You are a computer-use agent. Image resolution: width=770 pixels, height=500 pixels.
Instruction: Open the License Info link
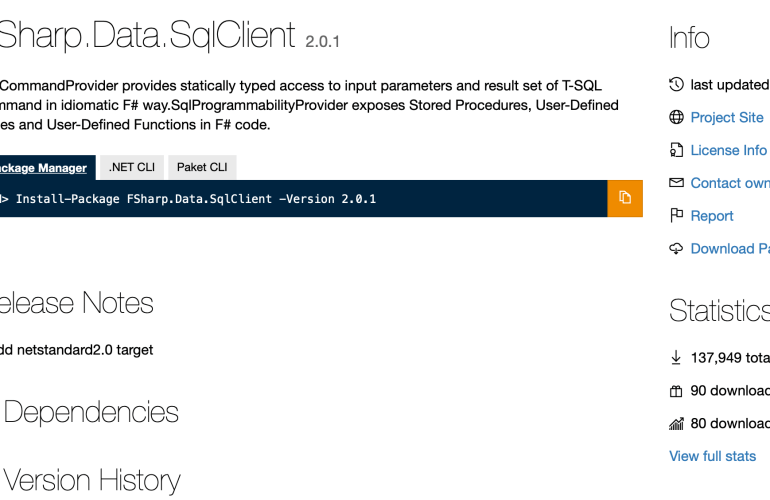[729, 151]
